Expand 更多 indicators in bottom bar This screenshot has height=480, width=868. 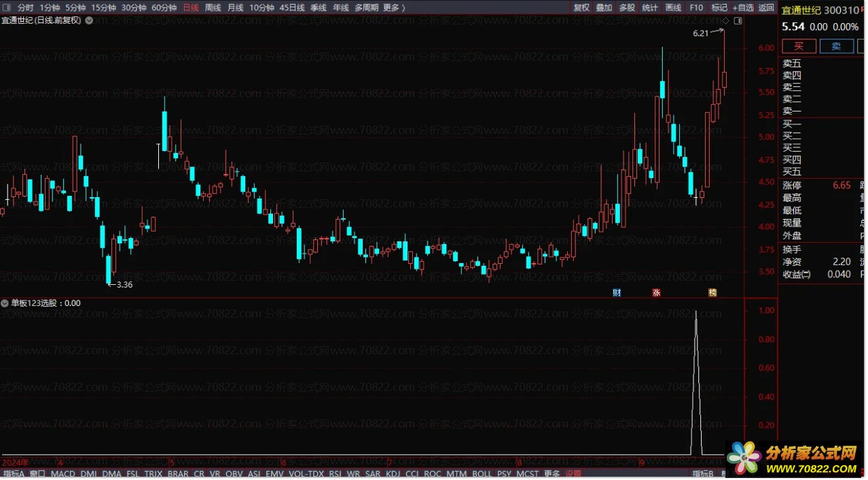[552, 474]
